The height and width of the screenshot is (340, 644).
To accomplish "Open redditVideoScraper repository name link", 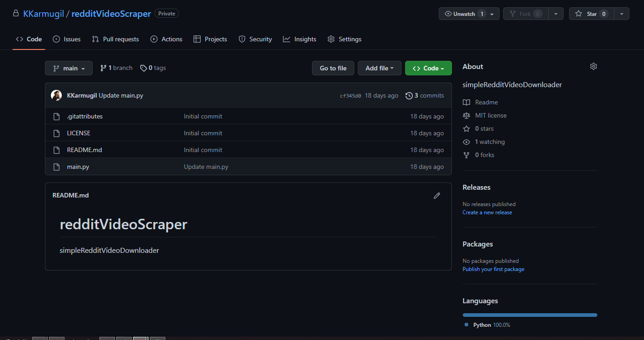I will 111,14.
